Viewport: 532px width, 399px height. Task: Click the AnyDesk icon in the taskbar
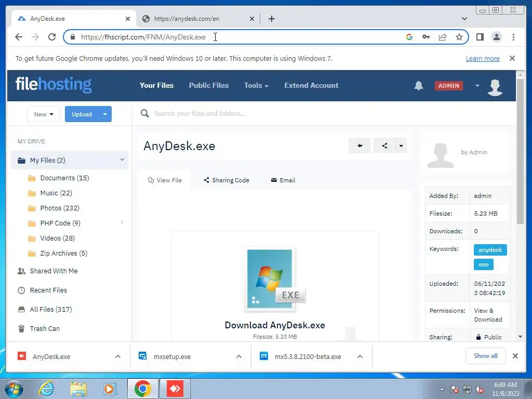175,389
